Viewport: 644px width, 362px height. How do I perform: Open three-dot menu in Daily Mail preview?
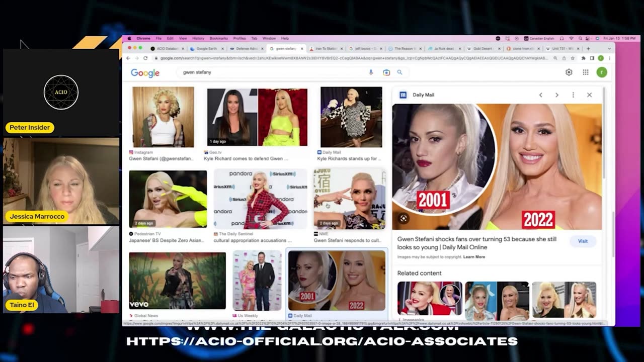coord(573,95)
